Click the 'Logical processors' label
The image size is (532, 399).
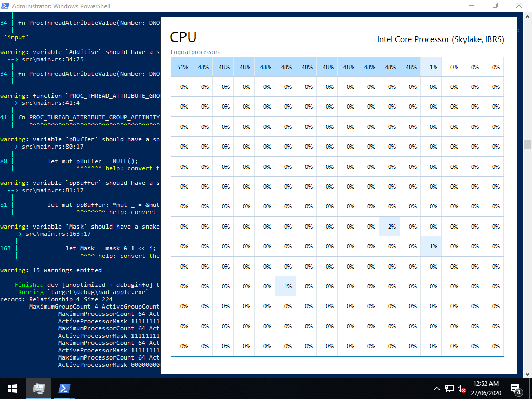195,52
